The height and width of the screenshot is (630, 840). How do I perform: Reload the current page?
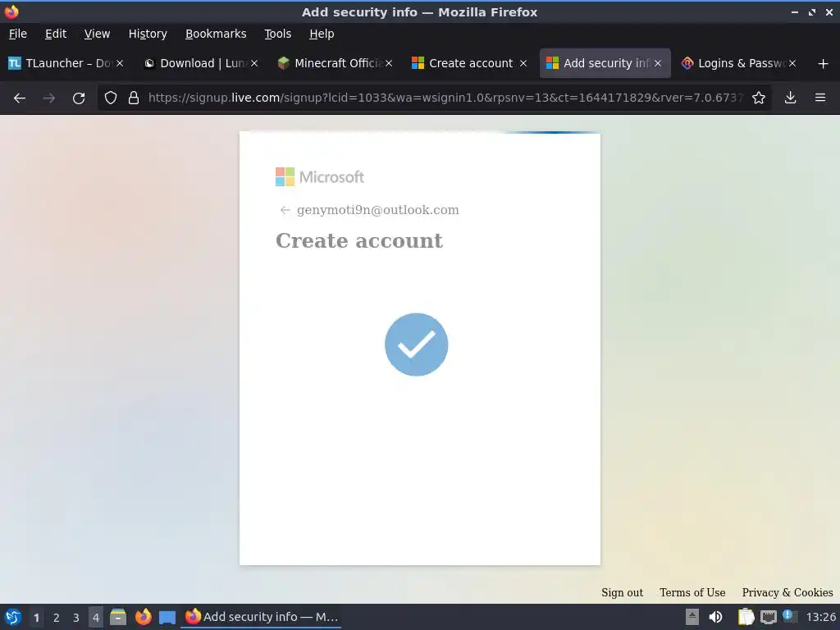click(79, 98)
